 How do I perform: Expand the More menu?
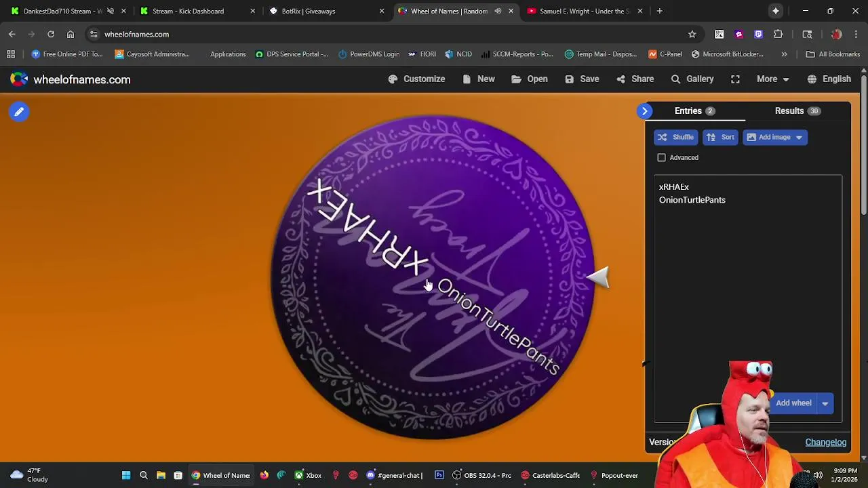(772, 79)
